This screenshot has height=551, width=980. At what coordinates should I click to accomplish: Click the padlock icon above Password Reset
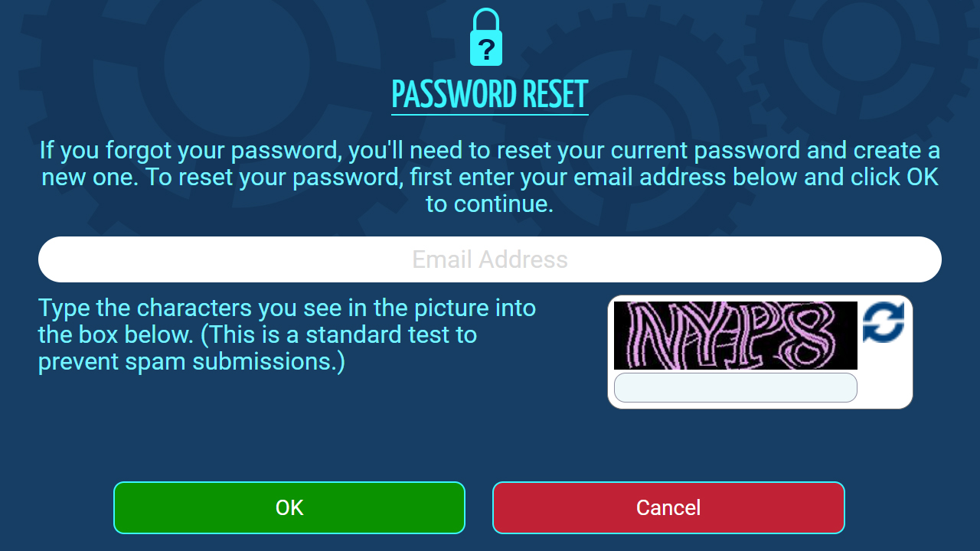[x=486, y=37]
